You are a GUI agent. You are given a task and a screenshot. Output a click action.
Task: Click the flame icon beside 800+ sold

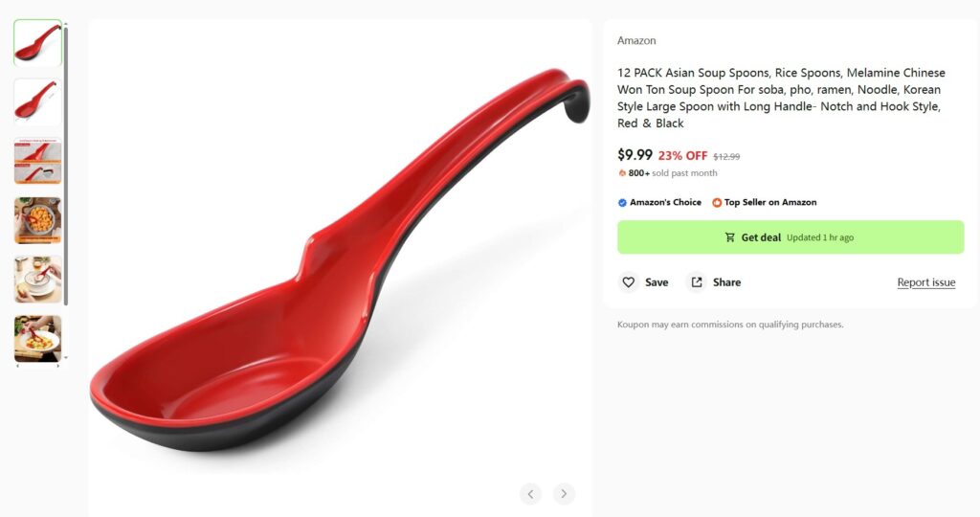point(622,173)
